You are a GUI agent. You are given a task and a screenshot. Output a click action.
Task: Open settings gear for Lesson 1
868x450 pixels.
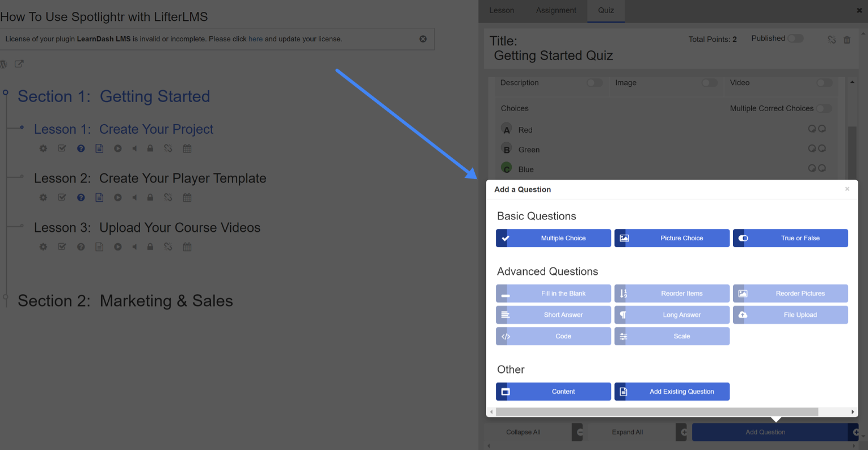(43, 148)
